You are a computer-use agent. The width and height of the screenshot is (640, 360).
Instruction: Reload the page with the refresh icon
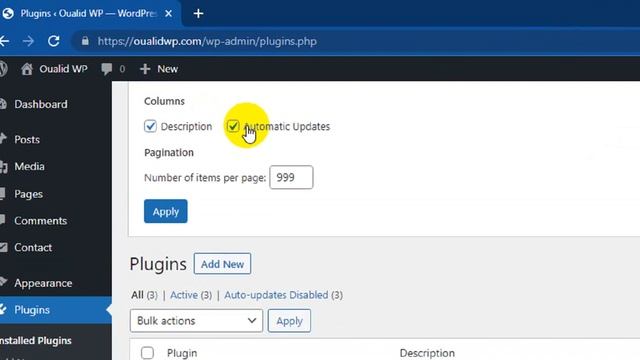54,41
